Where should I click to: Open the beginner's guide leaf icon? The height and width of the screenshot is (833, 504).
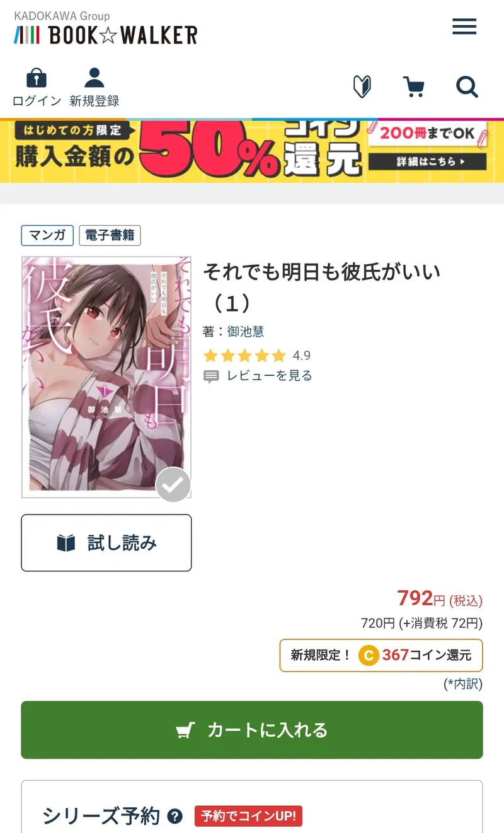coord(362,87)
